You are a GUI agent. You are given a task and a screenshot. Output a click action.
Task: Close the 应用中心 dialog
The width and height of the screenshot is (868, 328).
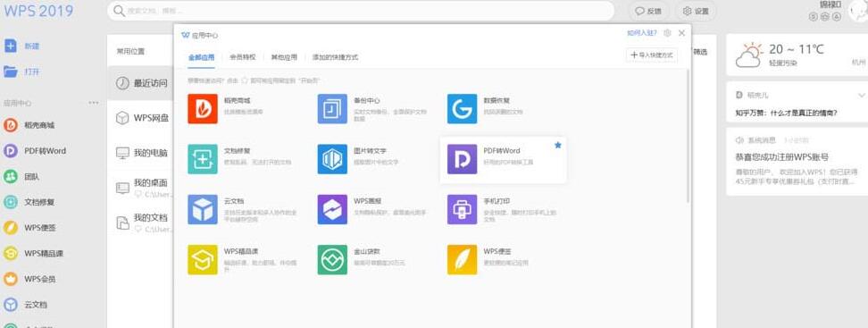tap(681, 33)
